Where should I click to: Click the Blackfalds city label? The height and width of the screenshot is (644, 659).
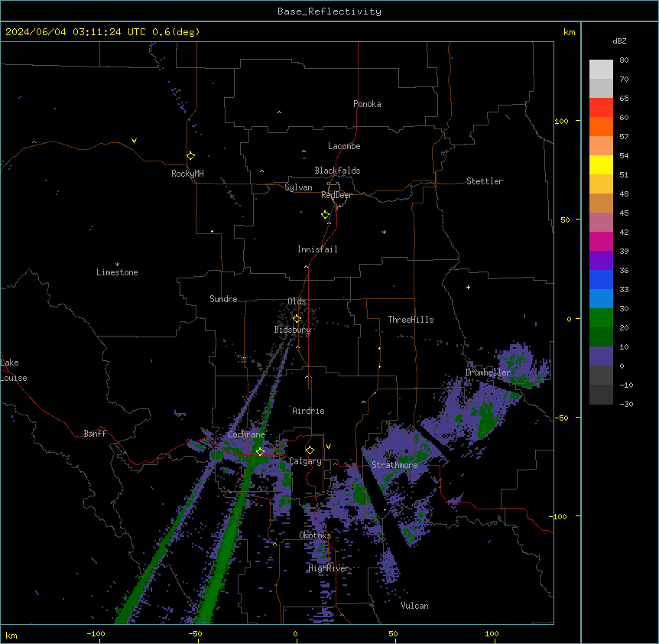337,171
